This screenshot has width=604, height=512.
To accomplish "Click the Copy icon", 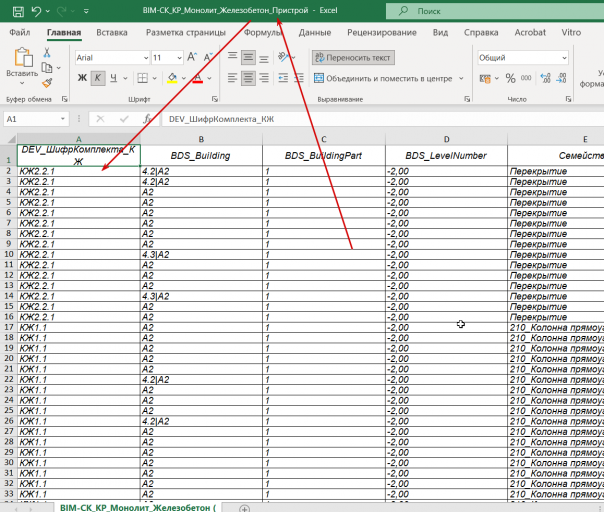I will click(47, 68).
